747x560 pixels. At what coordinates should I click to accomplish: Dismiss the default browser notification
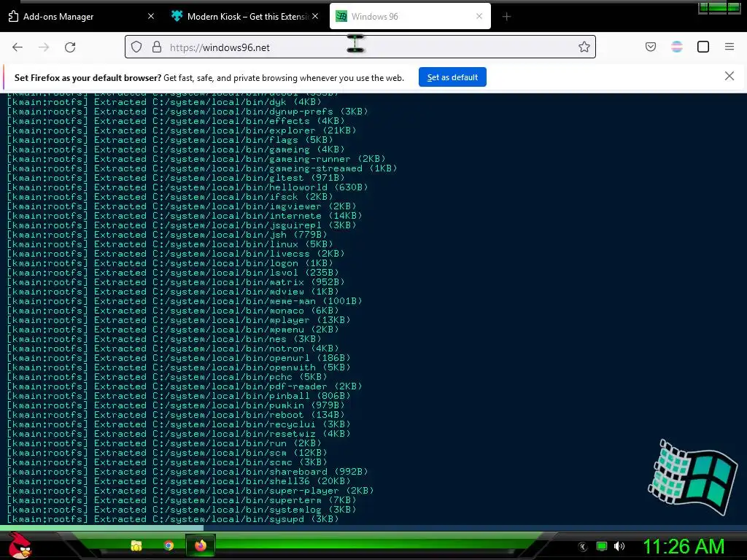point(729,76)
